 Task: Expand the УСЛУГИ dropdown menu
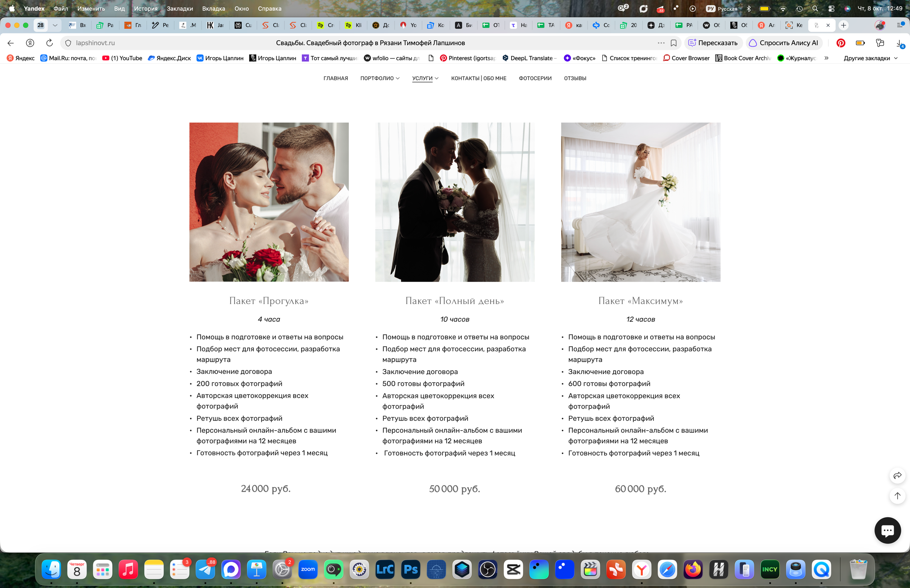tap(425, 78)
